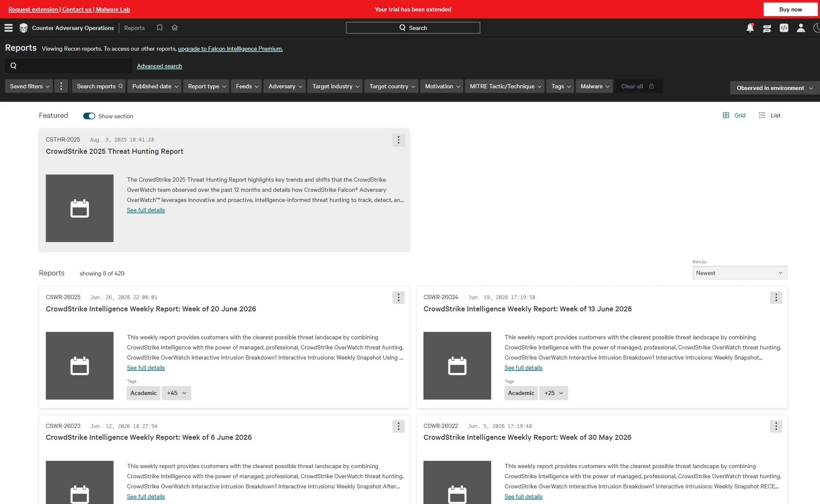Open upgrade to Falcon Intelligence Premium link
The height and width of the screenshot is (504, 820).
click(230, 49)
